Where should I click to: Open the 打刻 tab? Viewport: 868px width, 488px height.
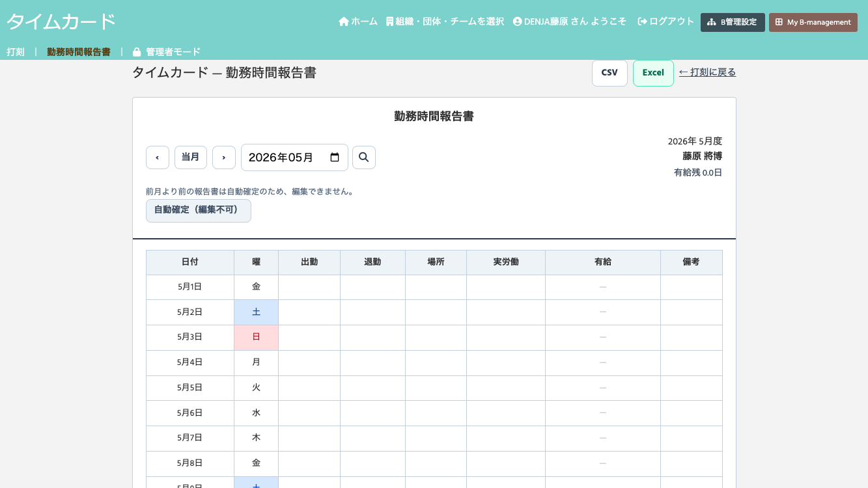click(16, 52)
